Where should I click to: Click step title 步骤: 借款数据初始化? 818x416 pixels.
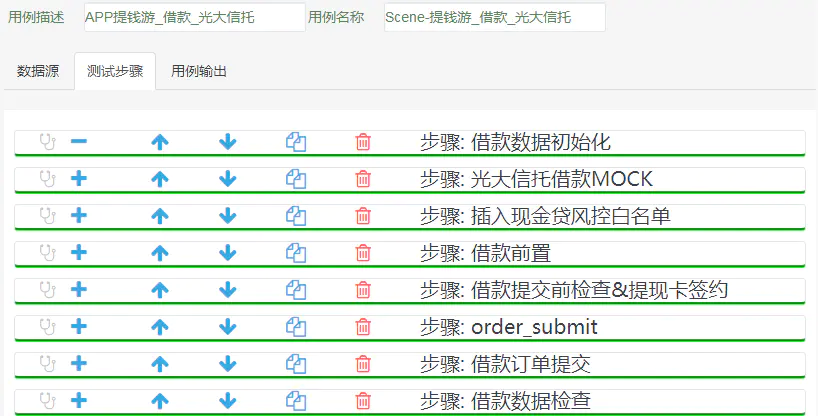515,142
